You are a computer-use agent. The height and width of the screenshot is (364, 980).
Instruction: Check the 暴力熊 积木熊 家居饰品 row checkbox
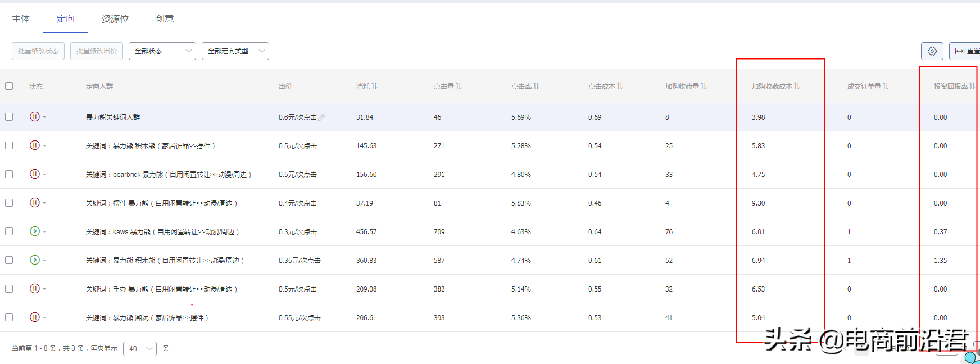tap(9, 145)
